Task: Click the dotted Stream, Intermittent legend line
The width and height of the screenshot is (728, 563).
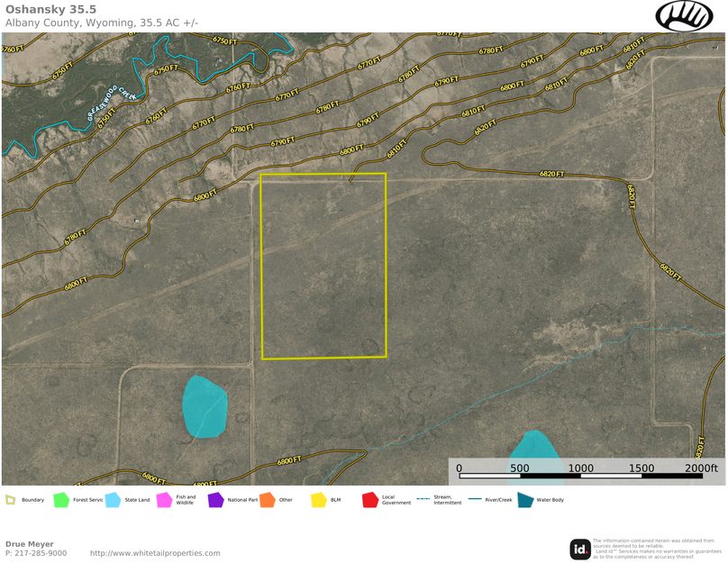Action: (423, 499)
